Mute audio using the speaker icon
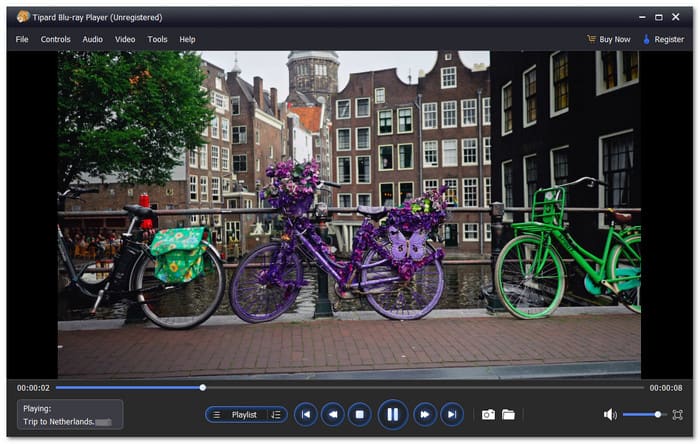The width and height of the screenshot is (700, 444). tap(610, 414)
